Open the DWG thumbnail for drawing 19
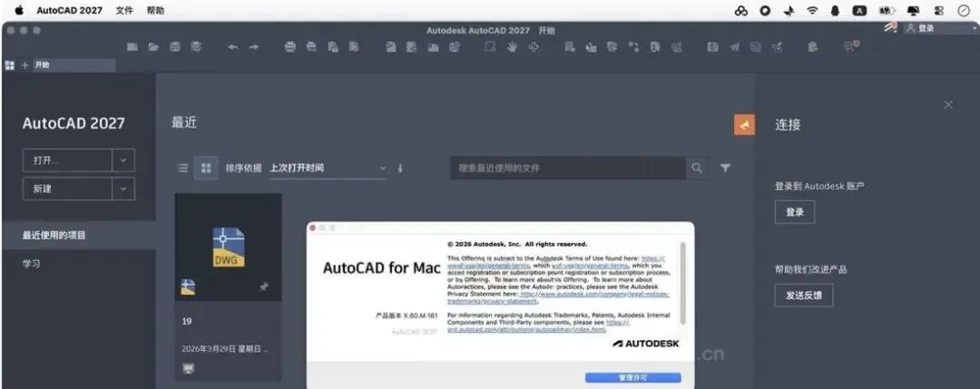The height and width of the screenshot is (389, 980). (228, 248)
